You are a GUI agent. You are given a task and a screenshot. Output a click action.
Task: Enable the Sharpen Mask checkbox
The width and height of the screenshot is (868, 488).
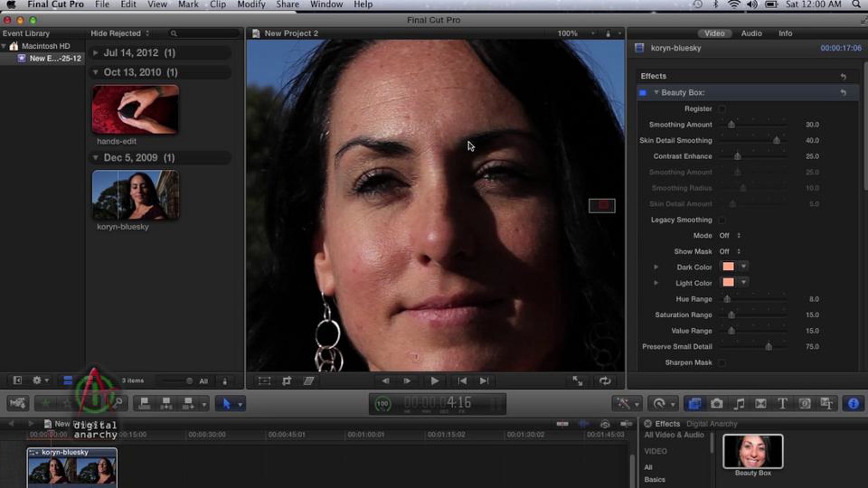click(722, 363)
